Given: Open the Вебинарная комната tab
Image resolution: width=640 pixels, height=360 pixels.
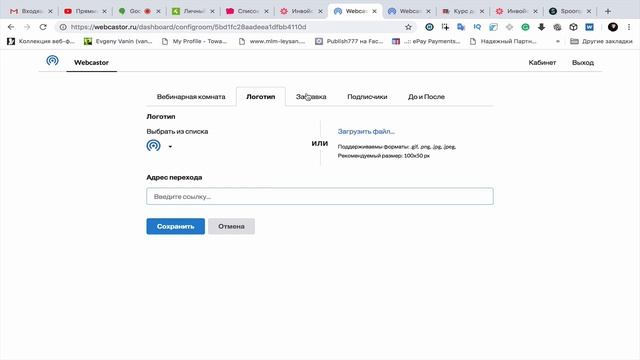Looking at the screenshot, I should [x=191, y=97].
